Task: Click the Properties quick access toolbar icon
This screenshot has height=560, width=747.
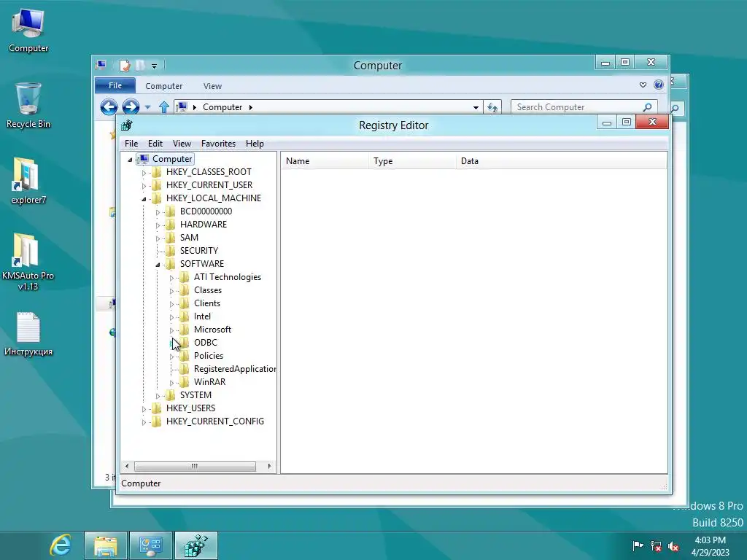Action: [x=125, y=65]
